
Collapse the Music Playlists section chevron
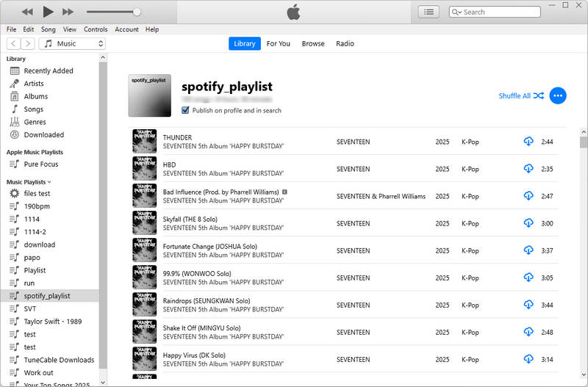[x=49, y=182]
